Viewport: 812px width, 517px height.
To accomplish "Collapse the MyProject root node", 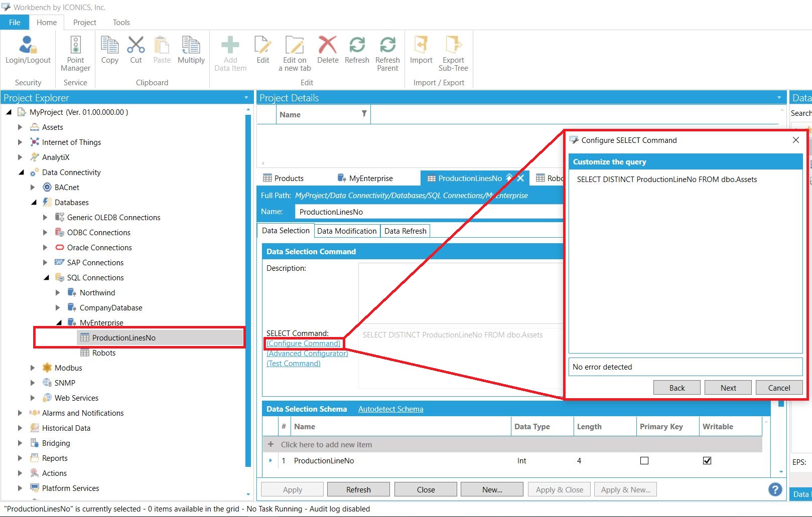I will [9, 112].
